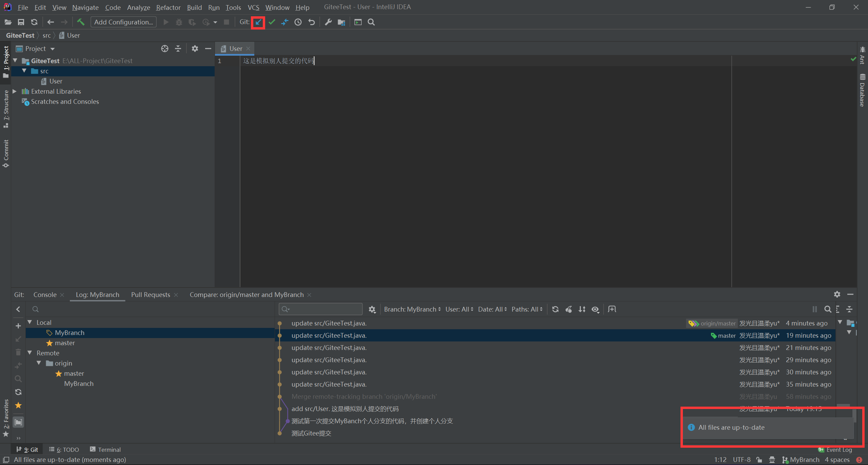
Task: Open Project panel gear options
Action: point(195,49)
